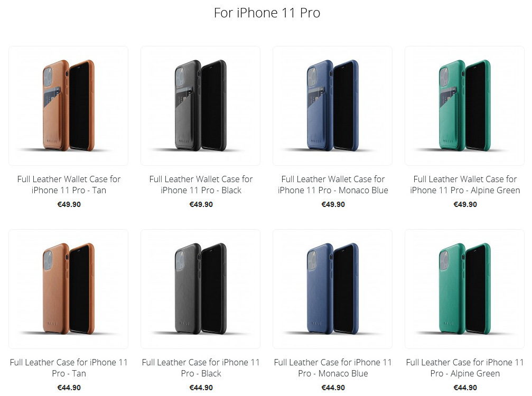Click the €44.90 price under Black leather case

coord(201,388)
